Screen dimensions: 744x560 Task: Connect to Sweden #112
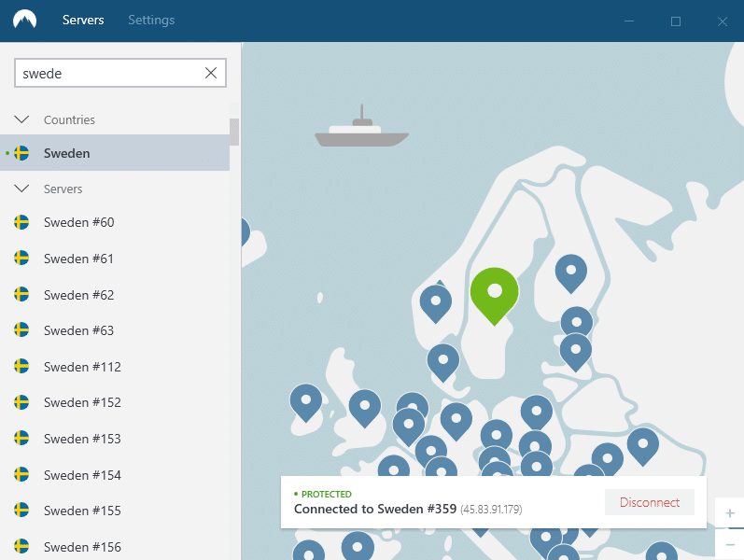115,367
